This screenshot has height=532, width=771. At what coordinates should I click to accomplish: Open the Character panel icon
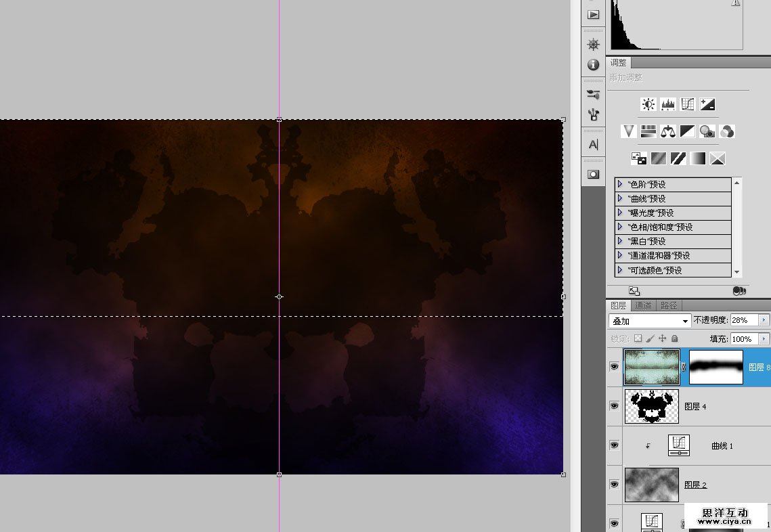(x=593, y=144)
